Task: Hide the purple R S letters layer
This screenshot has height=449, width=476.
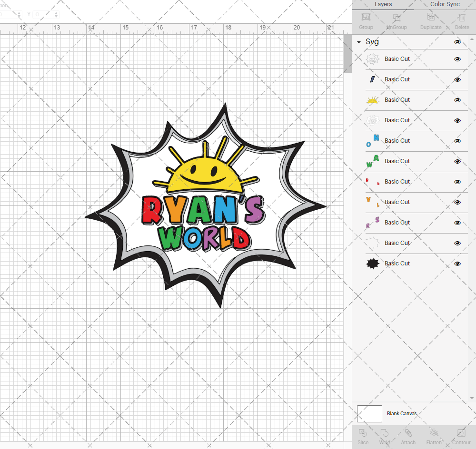Action: click(x=457, y=223)
